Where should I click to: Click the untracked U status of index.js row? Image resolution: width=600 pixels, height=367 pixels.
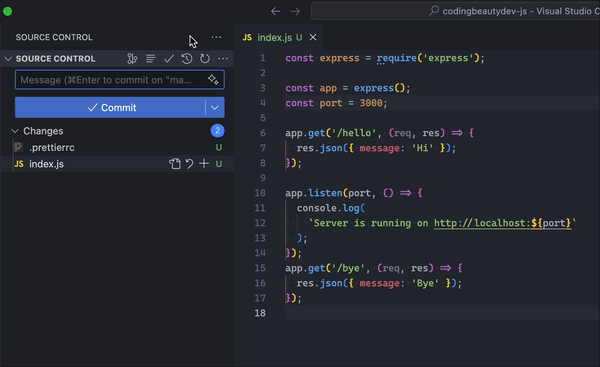click(x=219, y=164)
